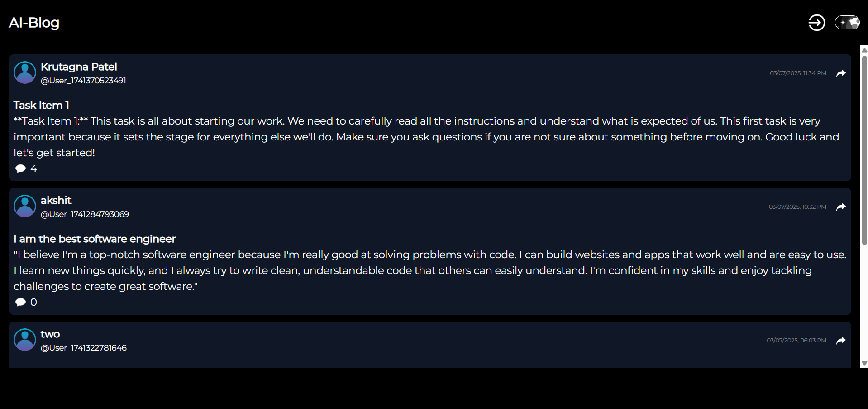Click the Krutagna Patel author name
The image size is (868, 409).
79,67
